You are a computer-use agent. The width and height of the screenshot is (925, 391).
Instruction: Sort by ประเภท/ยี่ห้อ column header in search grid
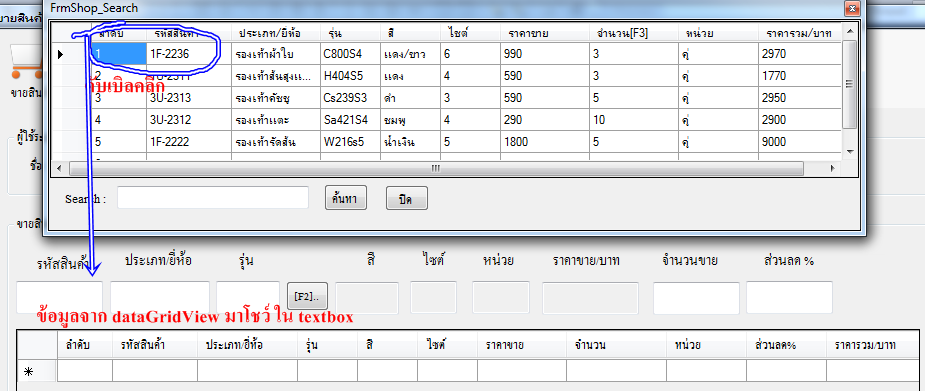point(275,32)
